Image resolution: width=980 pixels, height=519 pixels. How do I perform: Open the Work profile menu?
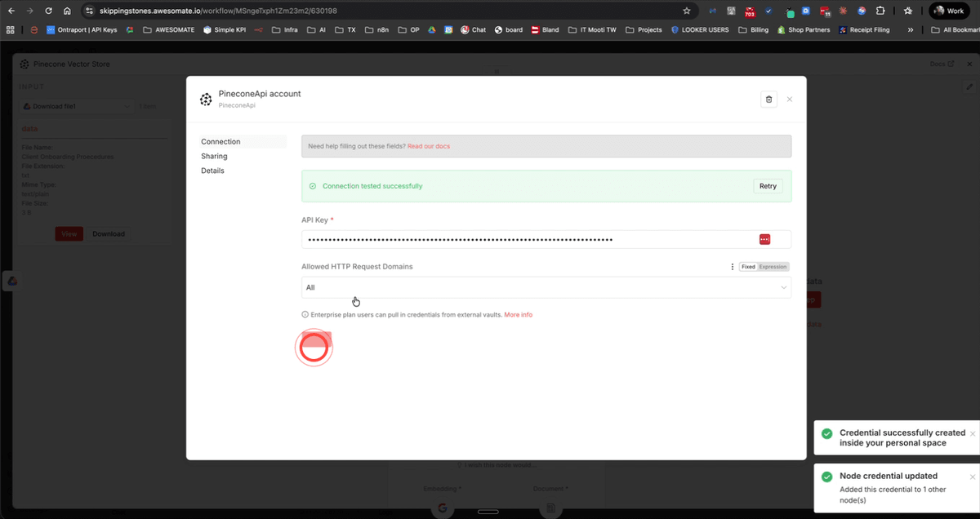[949, 11]
